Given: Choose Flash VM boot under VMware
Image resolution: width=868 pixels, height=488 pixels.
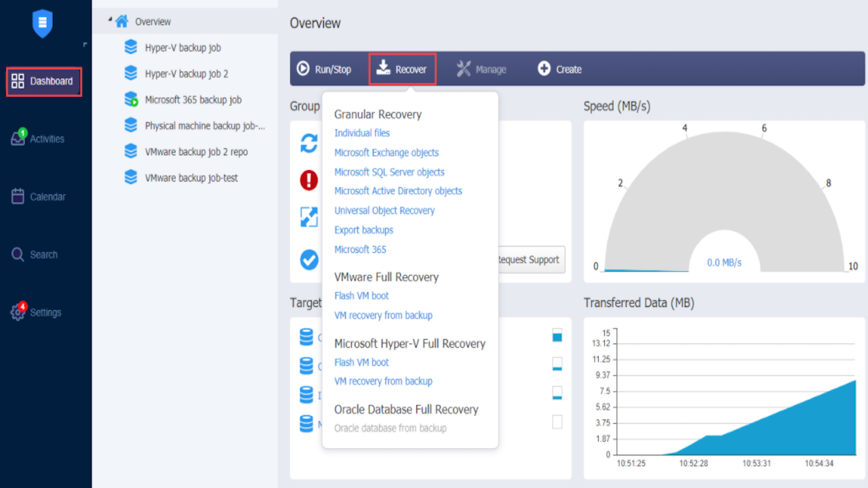Looking at the screenshot, I should 361,296.
